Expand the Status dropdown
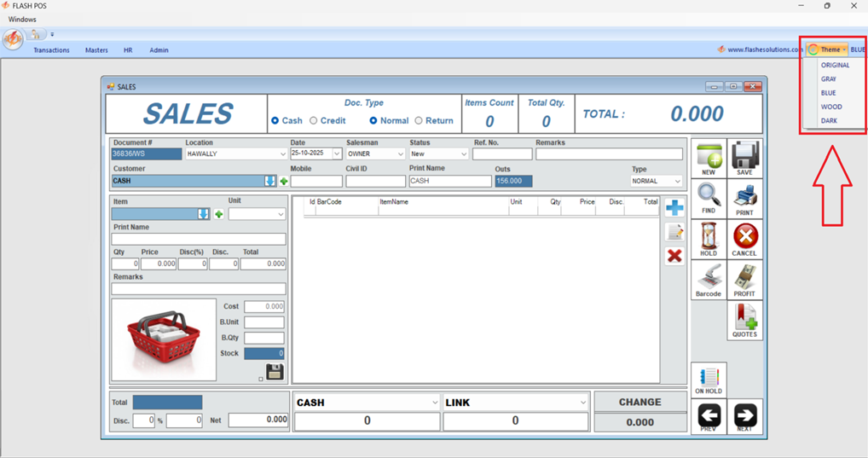 463,154
